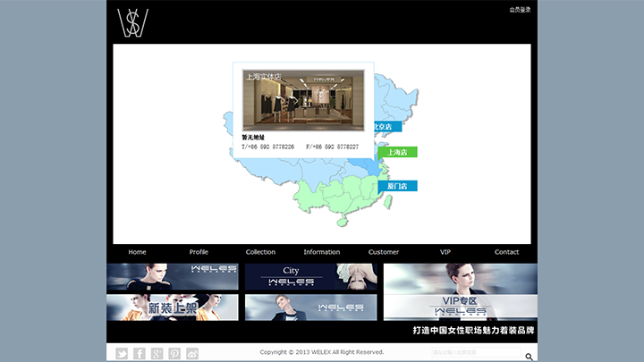The height and width of the screenshot is (362, 644).
Task: Click the search magnifier icon
Action: pyautogui.click(x=530, y=357)
